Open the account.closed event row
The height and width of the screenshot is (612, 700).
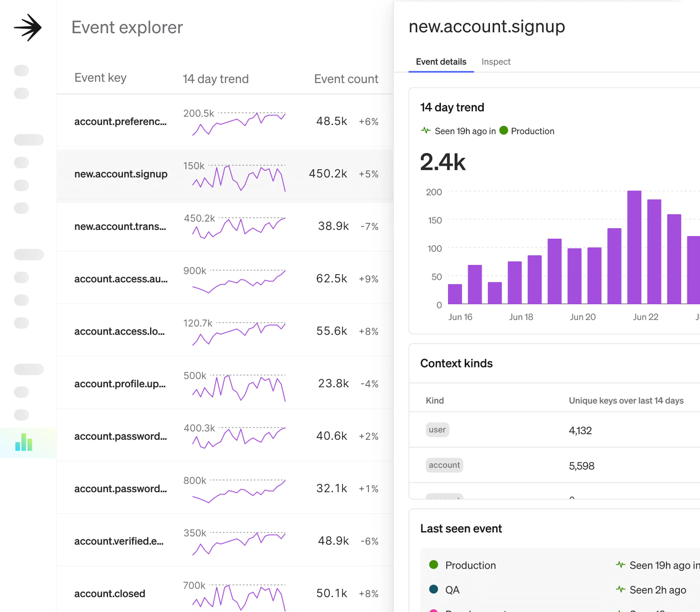click(x=110, y=594)
